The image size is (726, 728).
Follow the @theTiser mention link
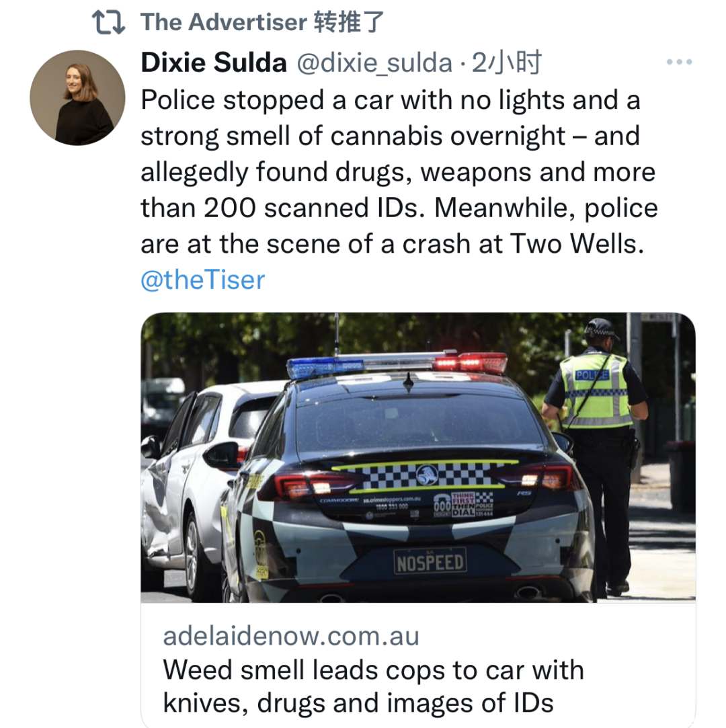(203, 280)
